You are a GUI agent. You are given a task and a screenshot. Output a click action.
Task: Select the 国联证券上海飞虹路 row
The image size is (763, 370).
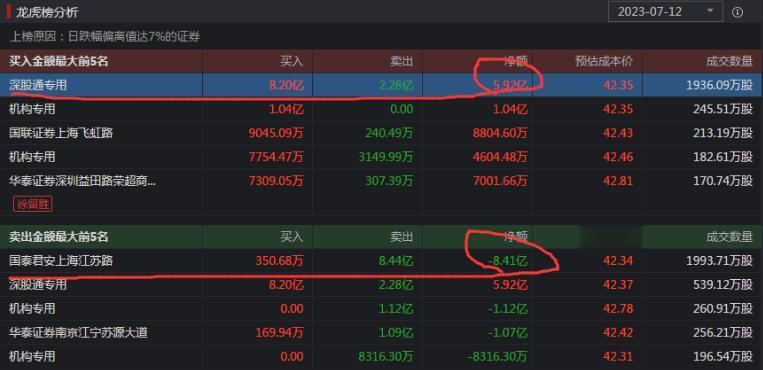pos(382,132)
